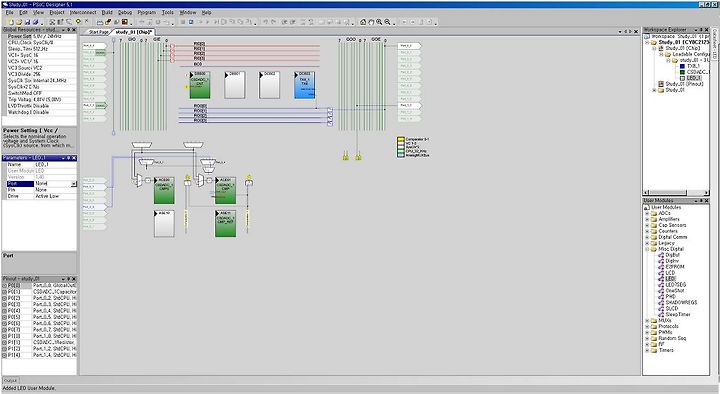
Task: Select the SleepTimer user module
Action: pos(678,315)
